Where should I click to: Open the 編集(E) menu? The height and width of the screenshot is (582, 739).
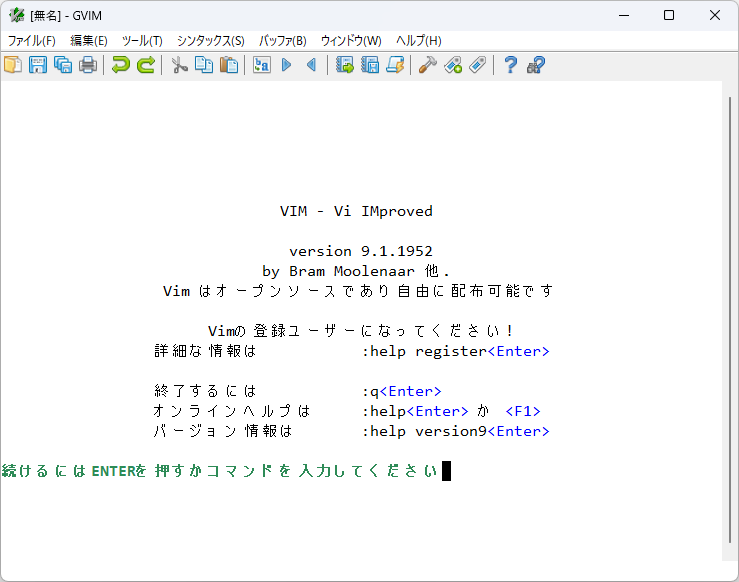point(89,41)
